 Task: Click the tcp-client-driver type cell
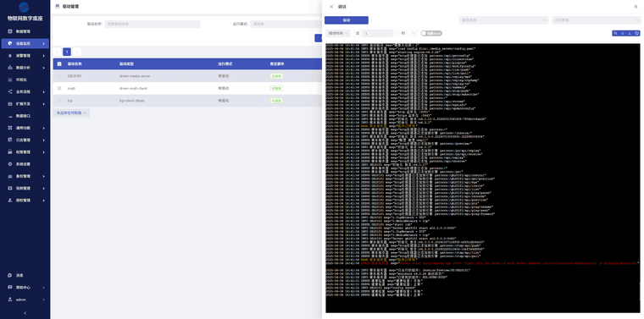coord(132,101)
